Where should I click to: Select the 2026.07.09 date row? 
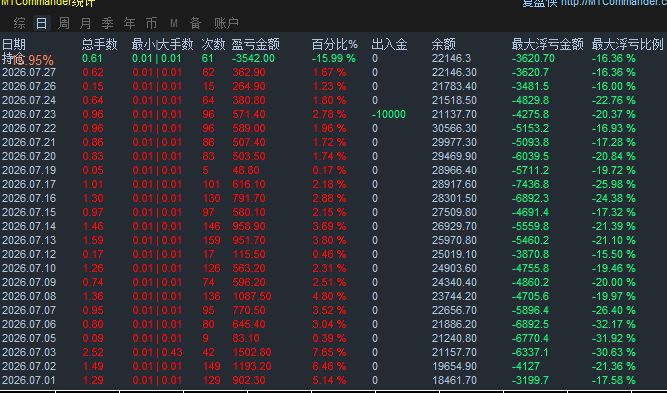pos(29,282)
